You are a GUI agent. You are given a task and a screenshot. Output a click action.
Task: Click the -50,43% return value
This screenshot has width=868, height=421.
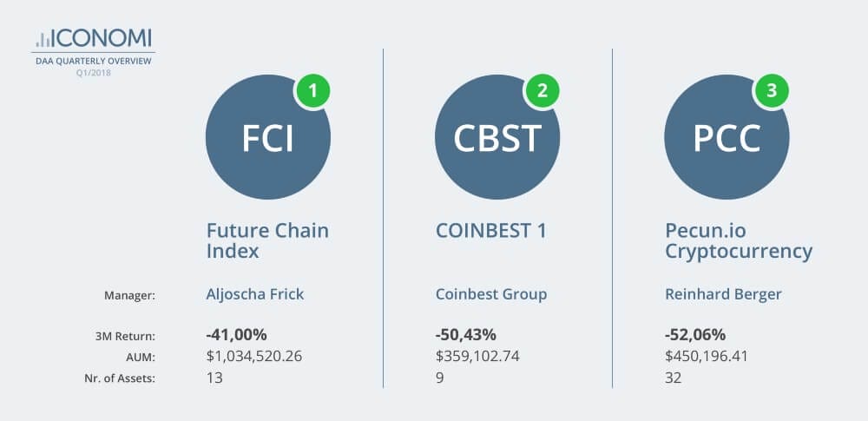pos(466,335)
